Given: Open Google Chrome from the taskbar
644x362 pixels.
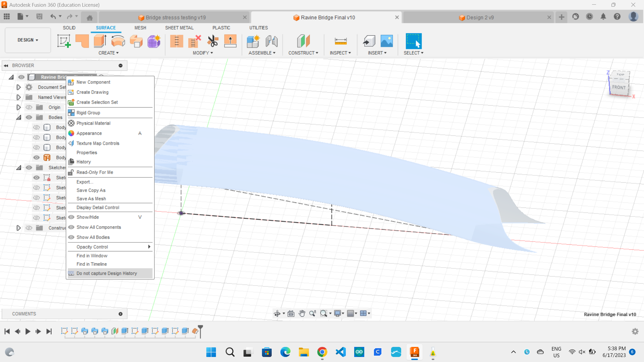Looking at the screenshot, I should tap(322, 352).
